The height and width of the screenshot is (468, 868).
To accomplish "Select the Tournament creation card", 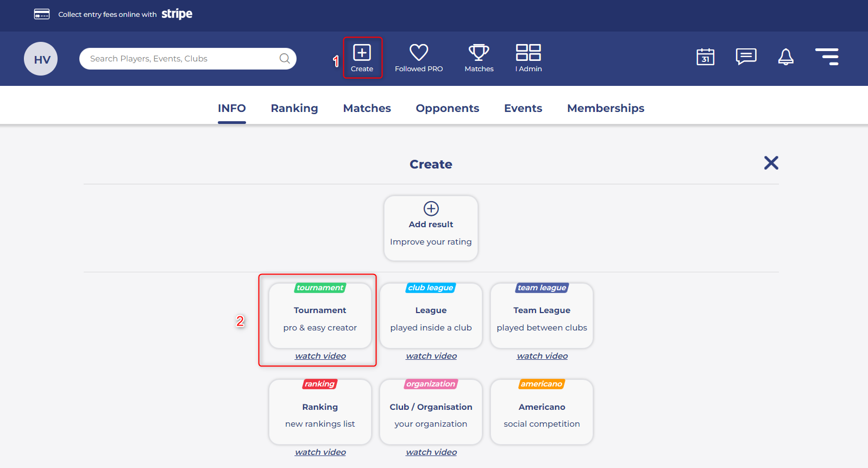I will click(320, 316).
